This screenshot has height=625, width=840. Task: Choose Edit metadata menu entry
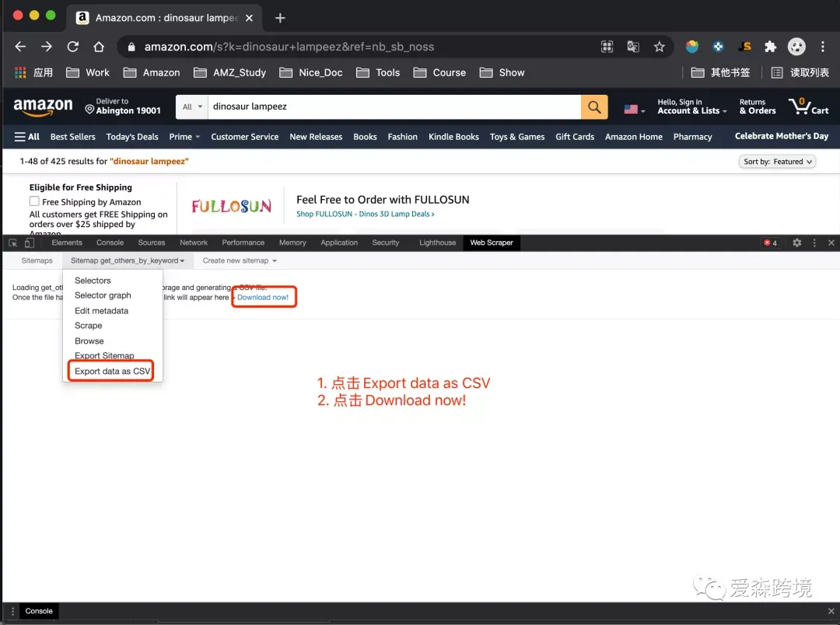(101, 311)
